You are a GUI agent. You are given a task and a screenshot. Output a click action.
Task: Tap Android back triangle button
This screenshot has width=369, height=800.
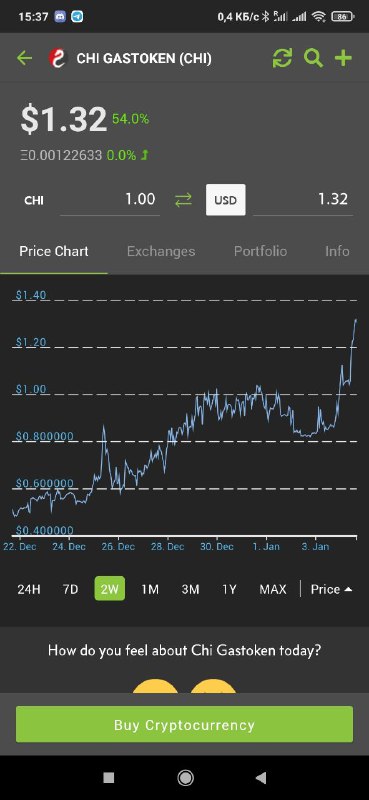(261, 777)
